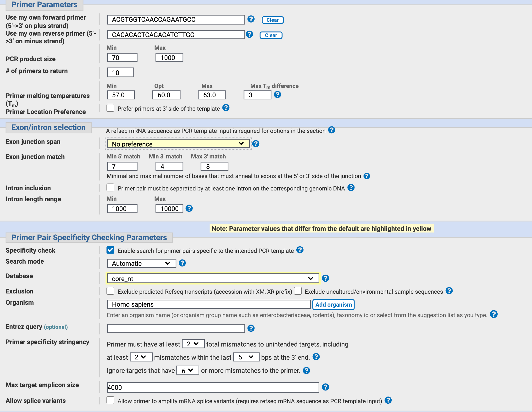
Task: Uncheck the specificity check enable checkbox
Action: pos(110,250)
